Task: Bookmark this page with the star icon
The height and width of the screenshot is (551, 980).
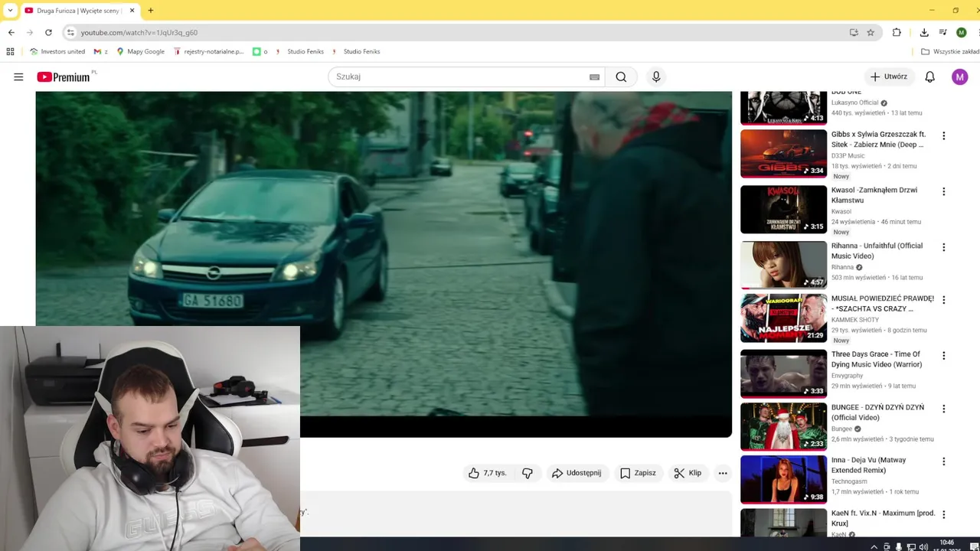Action: pyautogui.click(x=871, y=32)
